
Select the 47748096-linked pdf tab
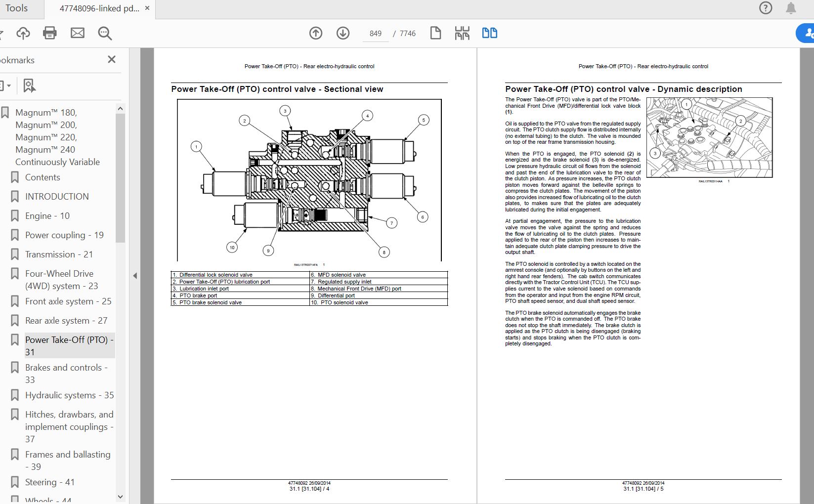[x=99, y=8]
